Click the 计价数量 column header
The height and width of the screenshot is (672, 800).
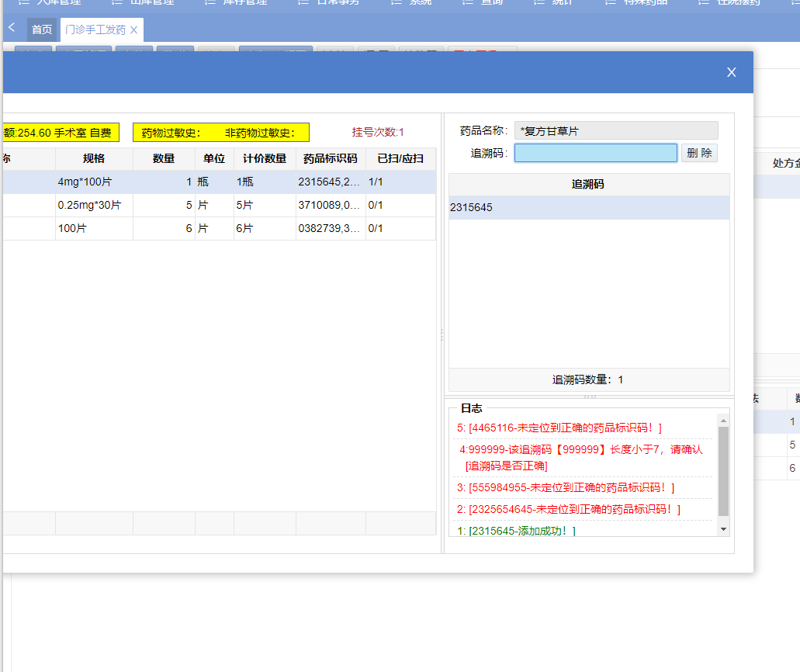pos(265,158)
